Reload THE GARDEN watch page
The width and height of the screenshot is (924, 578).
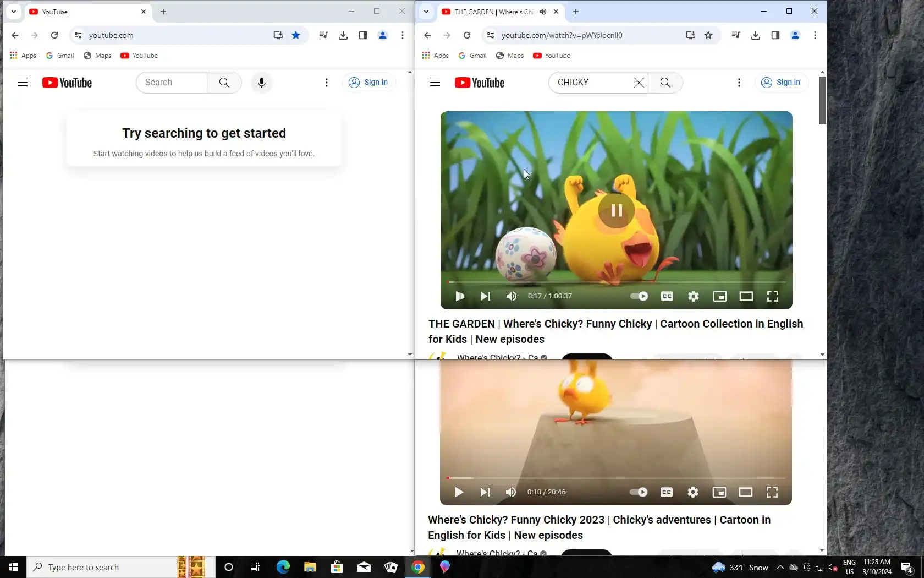click(467, 35)
